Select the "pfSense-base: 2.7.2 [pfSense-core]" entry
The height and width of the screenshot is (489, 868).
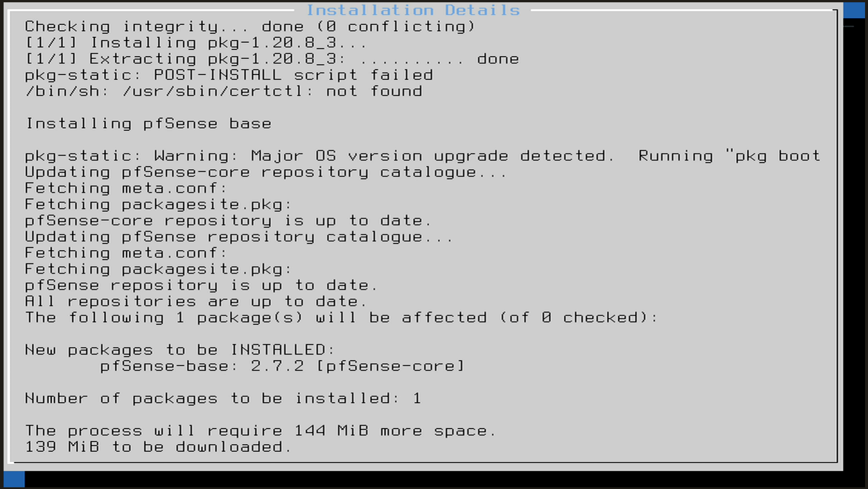point(282,366)
